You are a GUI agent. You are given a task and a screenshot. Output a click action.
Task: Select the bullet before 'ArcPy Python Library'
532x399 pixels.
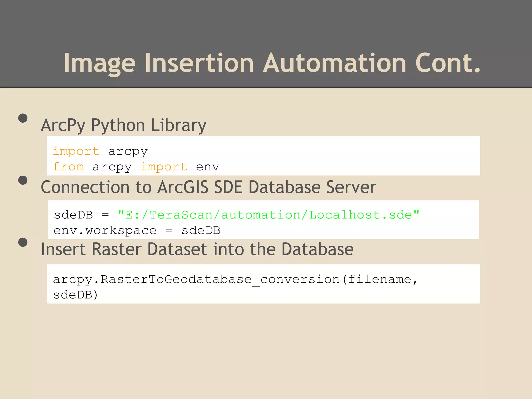click(23, 118)
